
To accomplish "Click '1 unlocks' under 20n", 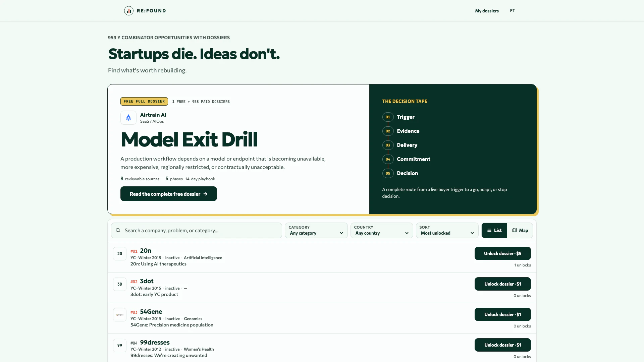I will click(523, 265).
